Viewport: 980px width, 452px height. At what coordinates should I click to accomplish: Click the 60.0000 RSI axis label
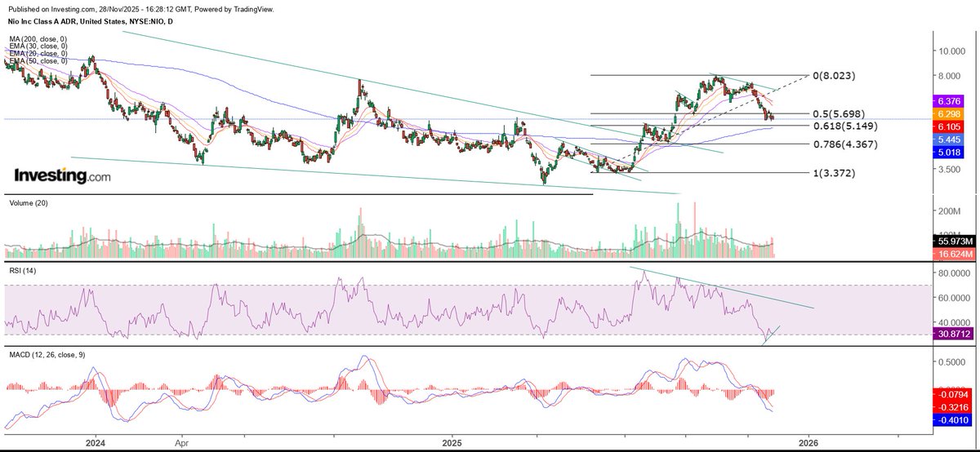955,298
